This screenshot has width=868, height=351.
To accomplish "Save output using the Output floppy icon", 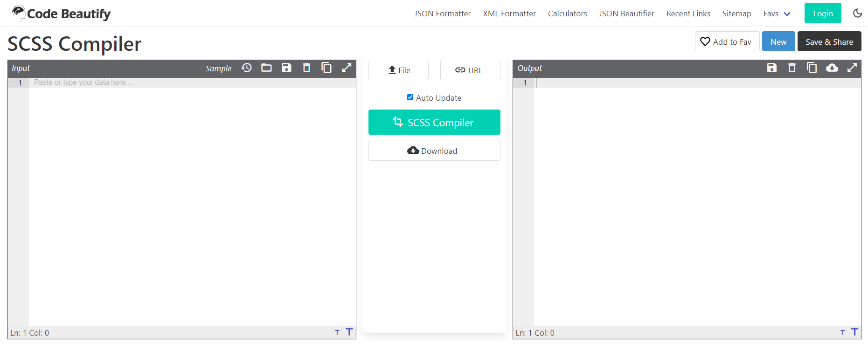I will (772, 68).
